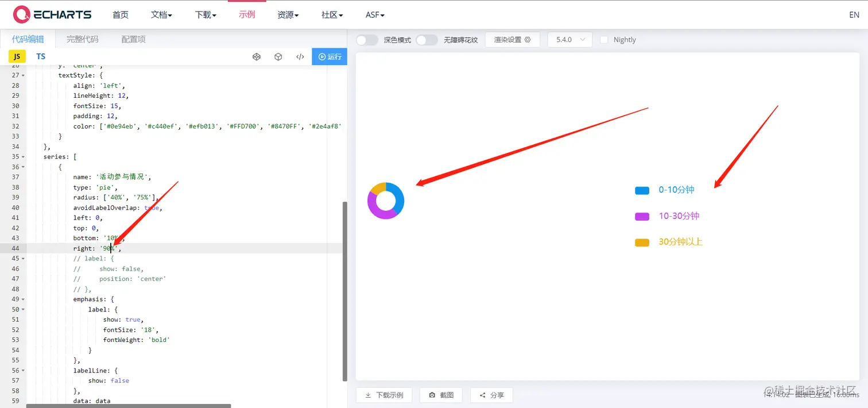The width and height of the screenshot is (868, 408).
Task: Switch to JS language
Action: point(17,56)
